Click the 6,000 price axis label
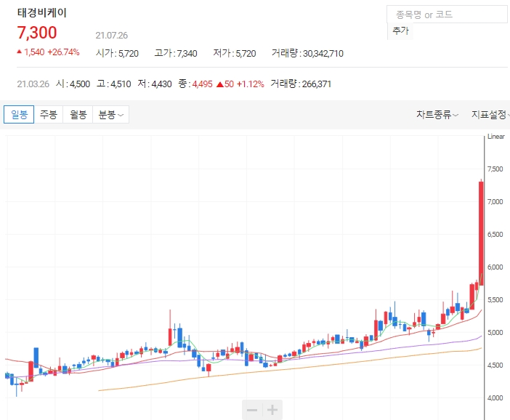 pos(495,267)
